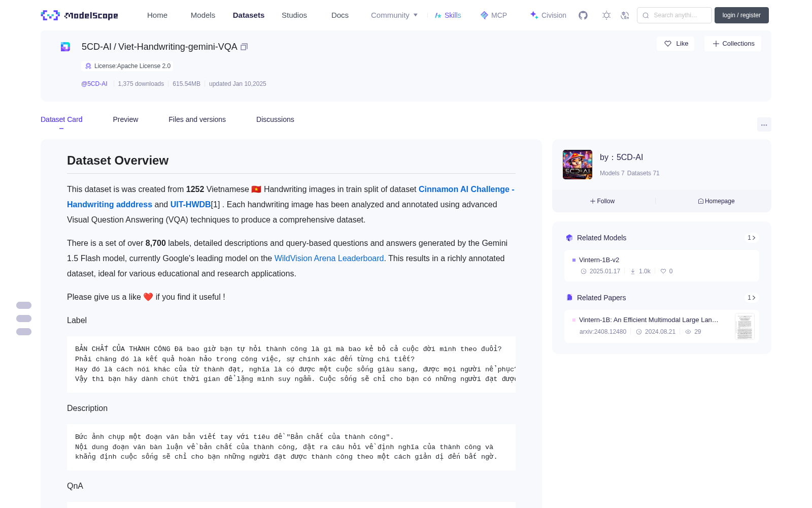Expand the Community dropdown menu
The image size is (812, 508).
[394, 15]
